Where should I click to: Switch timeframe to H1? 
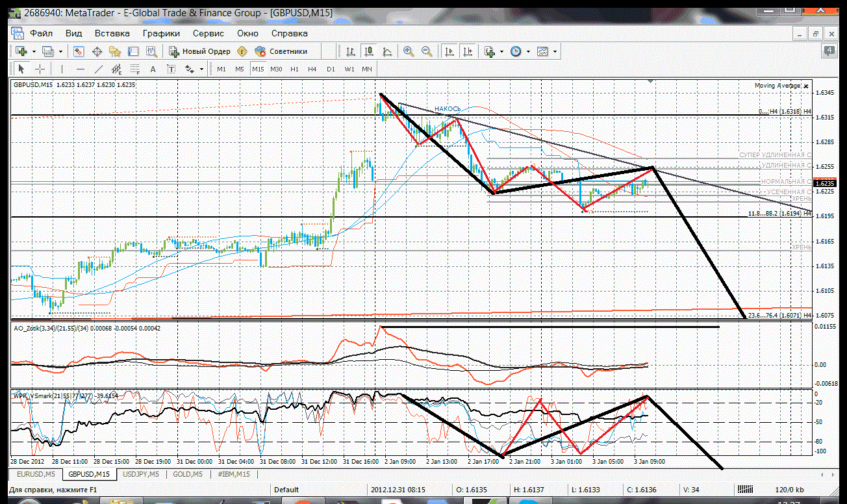coord(294,69)
